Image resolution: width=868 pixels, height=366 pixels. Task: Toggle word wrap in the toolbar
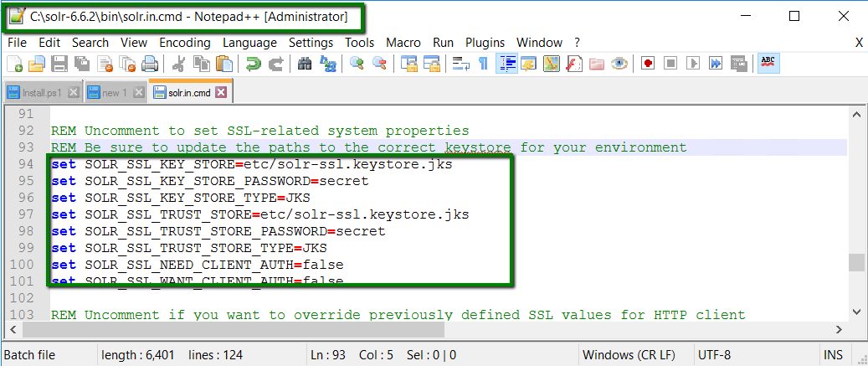[x=460, y=64]
